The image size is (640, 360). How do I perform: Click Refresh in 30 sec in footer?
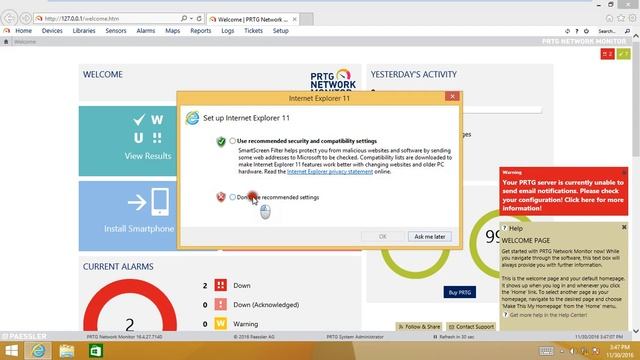(x=453, y=337)
